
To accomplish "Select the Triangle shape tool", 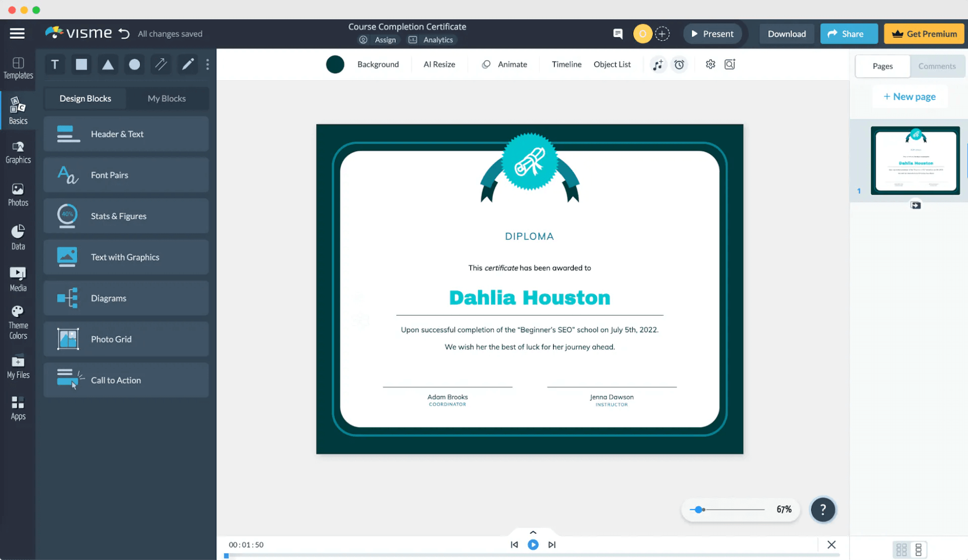I will pyautogui.click(x=108, y=64).
